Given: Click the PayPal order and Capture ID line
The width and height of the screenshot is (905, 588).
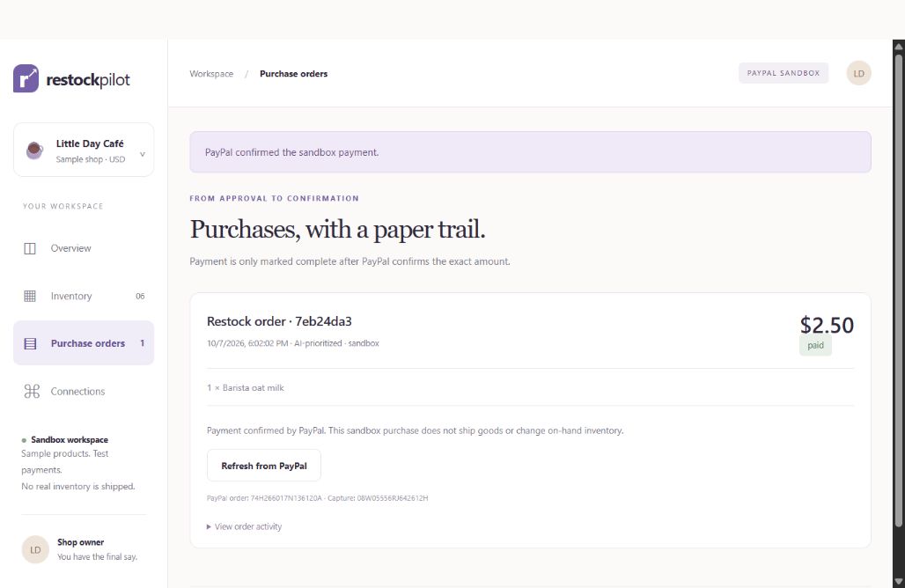Looking at the screenshot, I should (x=318, y=498).
